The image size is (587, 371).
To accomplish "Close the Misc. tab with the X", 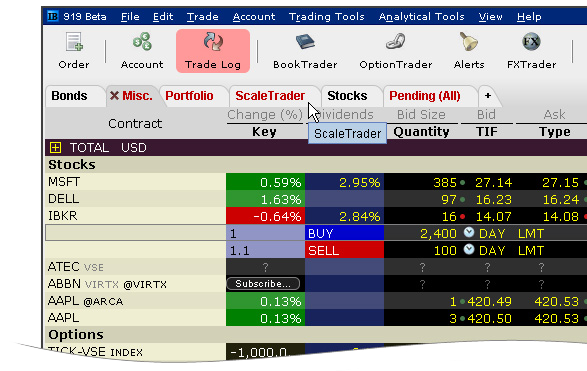I will pos(114,96).
